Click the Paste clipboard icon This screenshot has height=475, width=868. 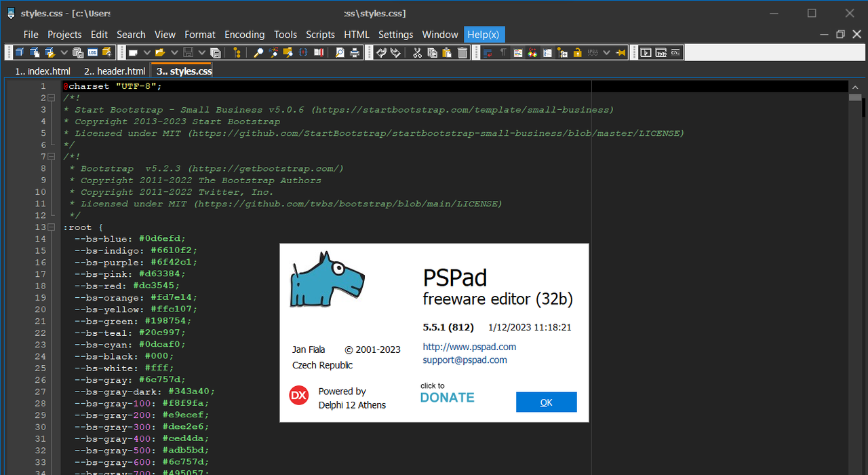tap(447, 52)
